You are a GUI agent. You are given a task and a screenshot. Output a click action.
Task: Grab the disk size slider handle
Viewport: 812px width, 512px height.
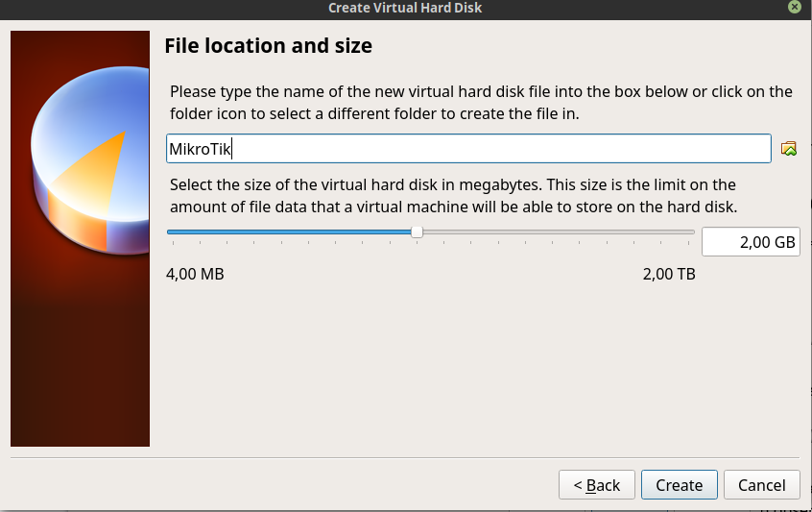(417, 232)
